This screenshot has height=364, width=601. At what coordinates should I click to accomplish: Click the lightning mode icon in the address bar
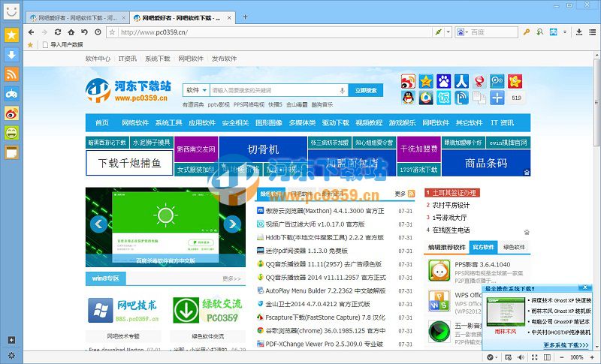pos(438,32)
